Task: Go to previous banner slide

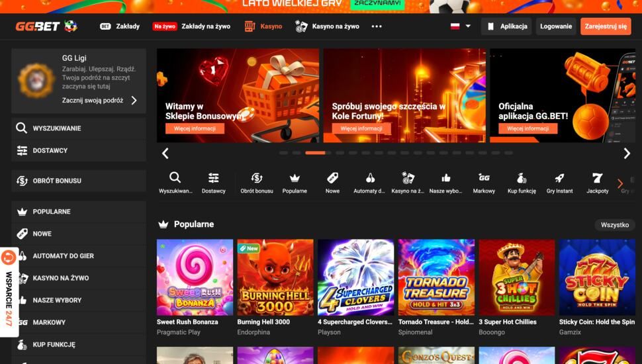Action: coord(165,154)
